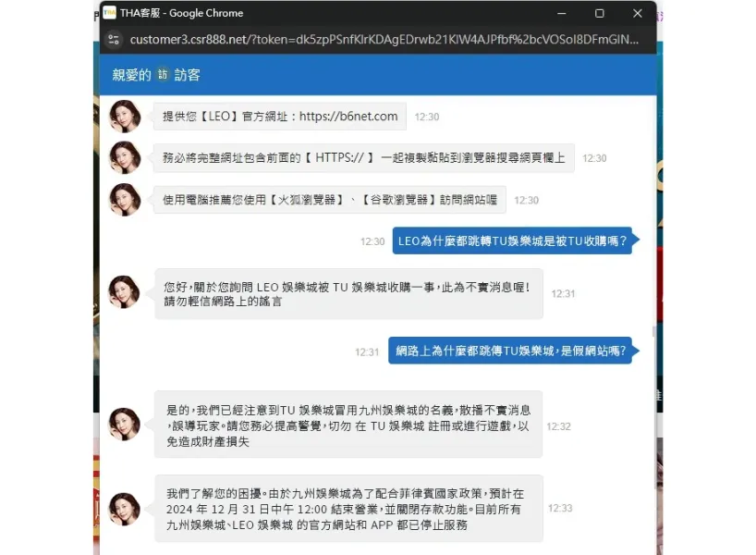Screen dimensions: 756x555
Task: Minimize the THA客服 Chrome window
Action: coord(561,14)
